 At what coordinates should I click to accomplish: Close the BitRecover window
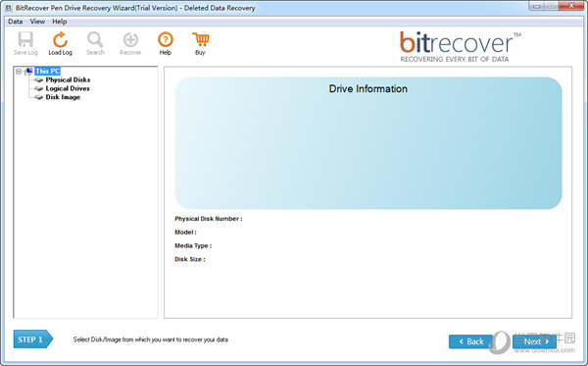click(x=571, y=6)
